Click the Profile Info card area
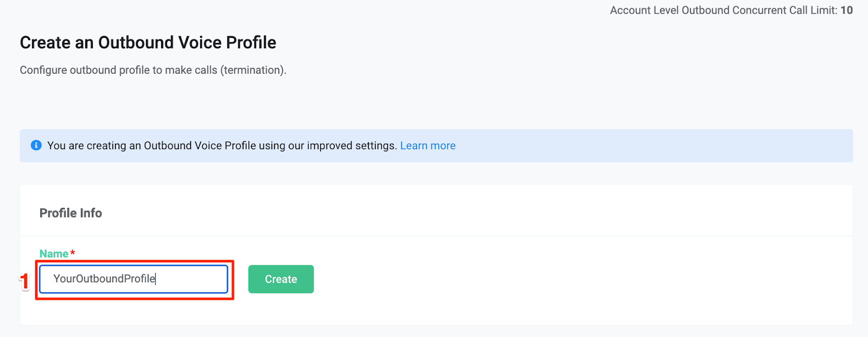868x337 pixels. pos(434,255)
